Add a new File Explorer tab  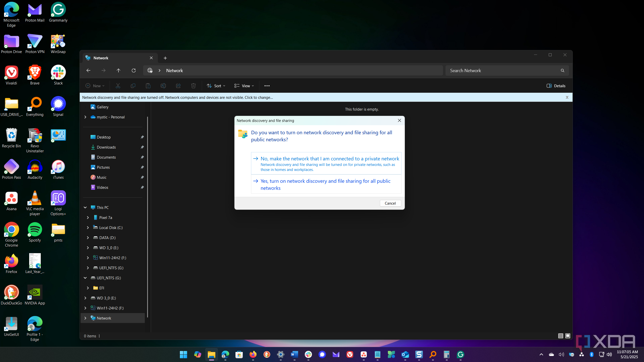[x=165, y=58]
